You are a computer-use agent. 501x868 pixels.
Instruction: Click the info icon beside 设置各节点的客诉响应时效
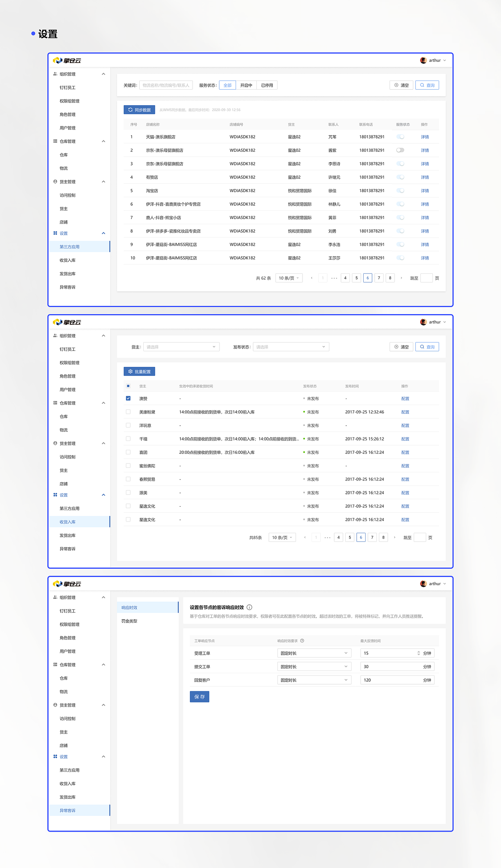click(249, 607)
